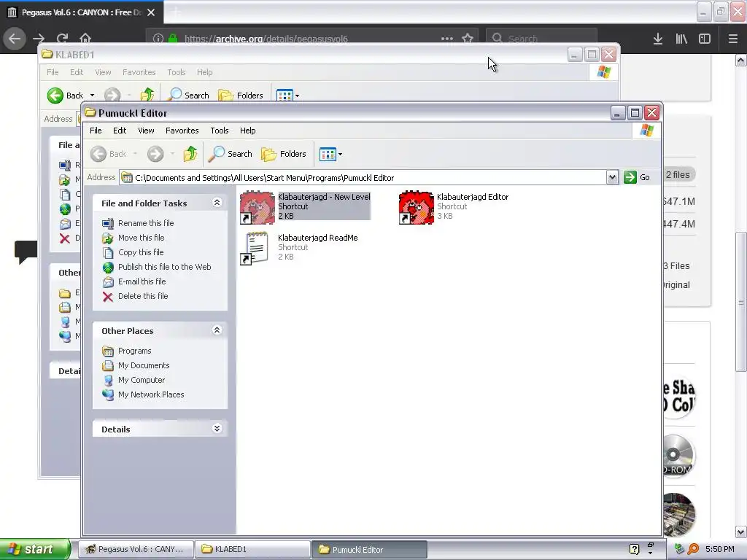This screenshot has height=560, width=747.
Task: Open Favorites menu in Pumuckl Editor
Action: coord(182,131)
